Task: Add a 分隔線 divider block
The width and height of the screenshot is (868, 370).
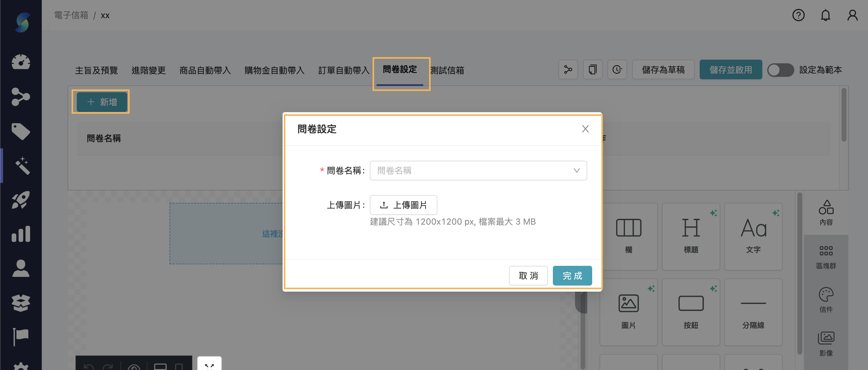Action: (753, 310)
